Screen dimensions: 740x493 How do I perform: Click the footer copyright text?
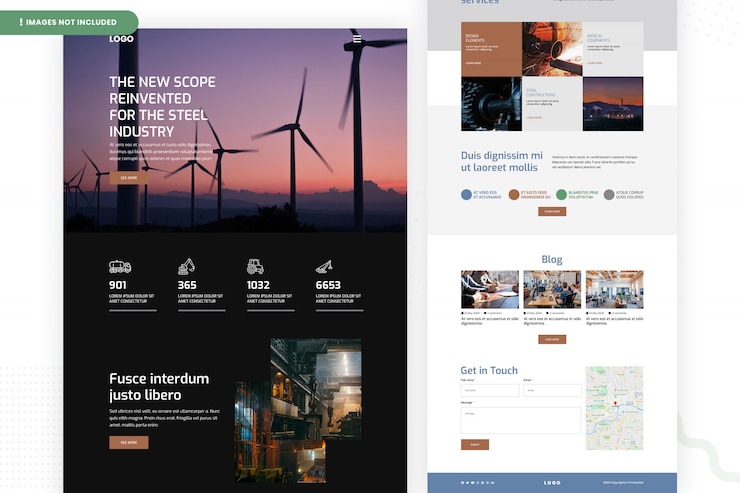coord(623,483)
